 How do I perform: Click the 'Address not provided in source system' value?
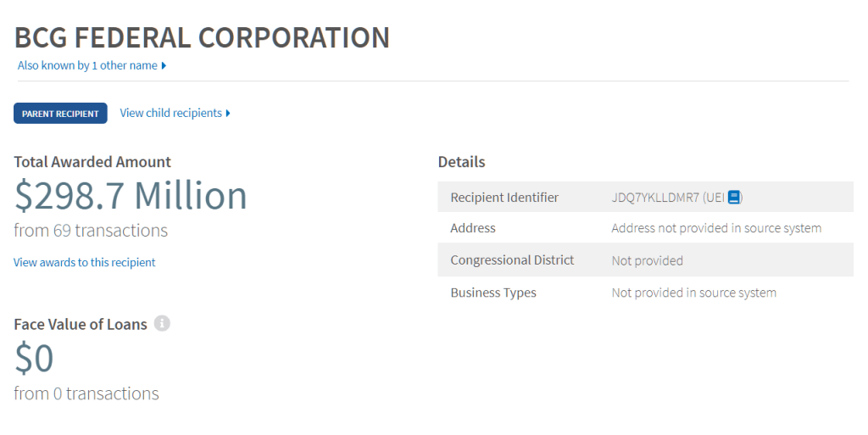716,228
